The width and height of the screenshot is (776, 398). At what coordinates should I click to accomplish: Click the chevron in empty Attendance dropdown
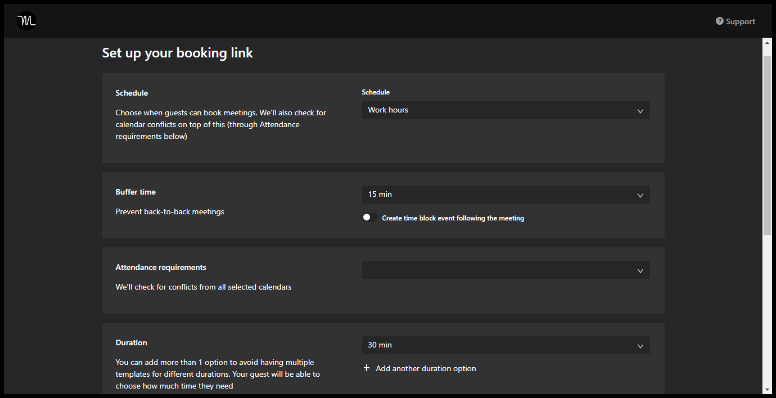pos(640,271)
